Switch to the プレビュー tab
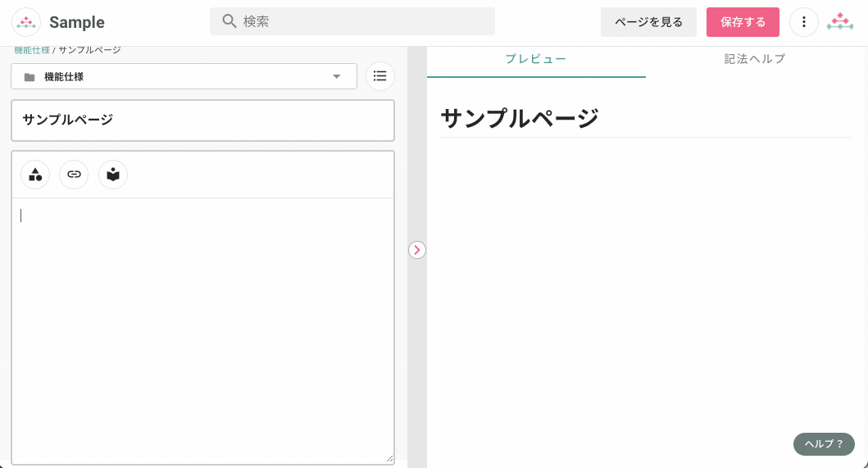Image resolution: width=868 pixels, height=468 pixels. (536, 59)
